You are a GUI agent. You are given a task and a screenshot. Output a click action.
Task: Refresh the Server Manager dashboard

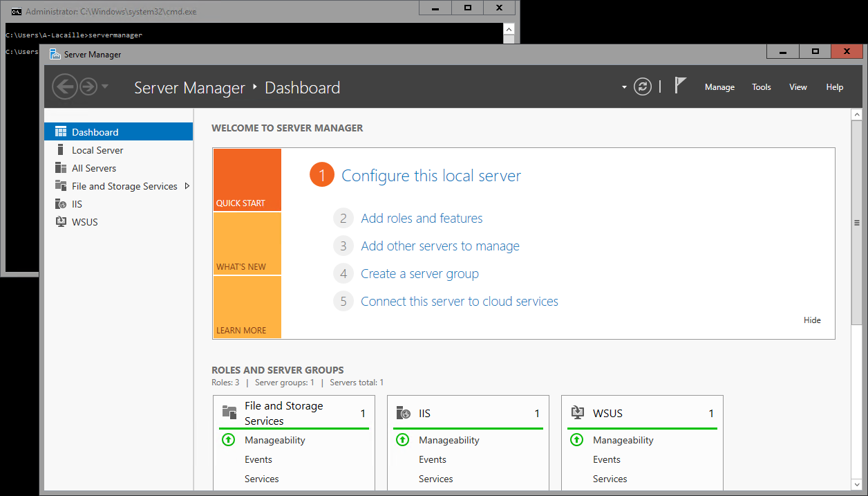[643, 86]
